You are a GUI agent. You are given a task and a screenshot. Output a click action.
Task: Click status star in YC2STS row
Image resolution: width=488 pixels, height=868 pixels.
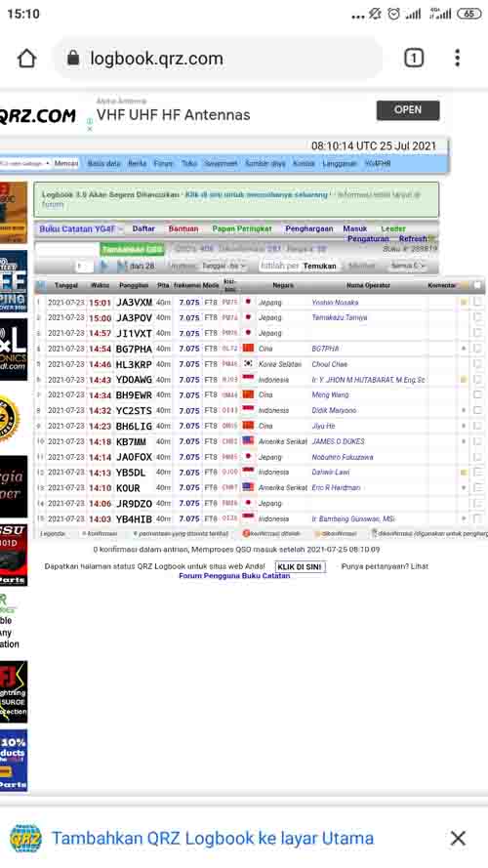pyautogui.click(x=464, y=410)
